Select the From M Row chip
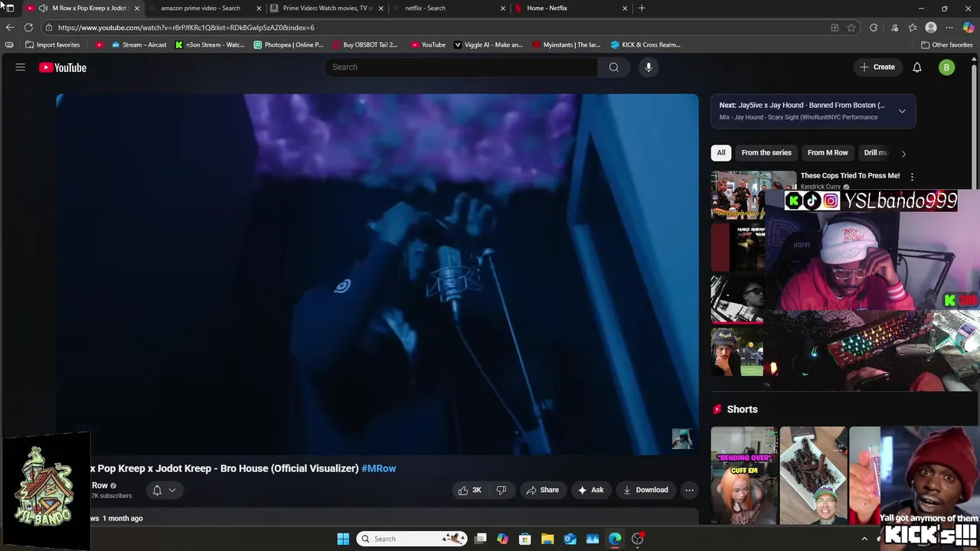 tap(828, 152)
